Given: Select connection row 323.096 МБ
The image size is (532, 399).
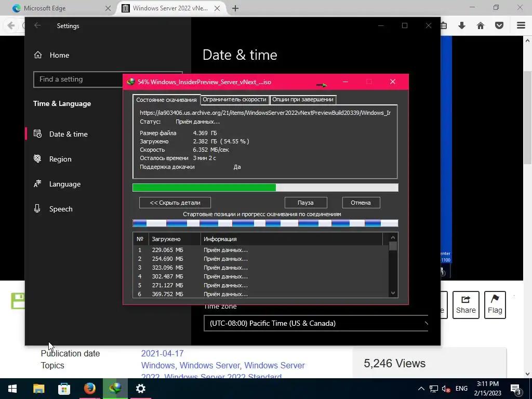Looking at the screenshot, I should [x=260, y=268].
